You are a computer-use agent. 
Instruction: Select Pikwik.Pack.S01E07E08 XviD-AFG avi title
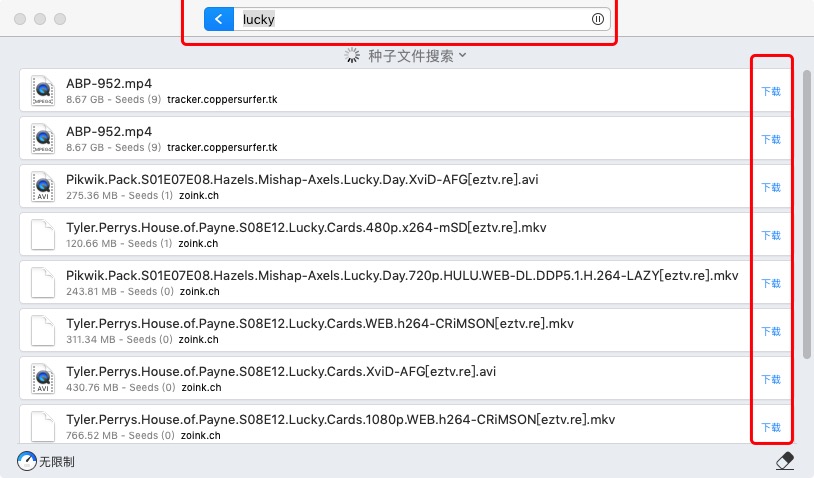[302, 180]
